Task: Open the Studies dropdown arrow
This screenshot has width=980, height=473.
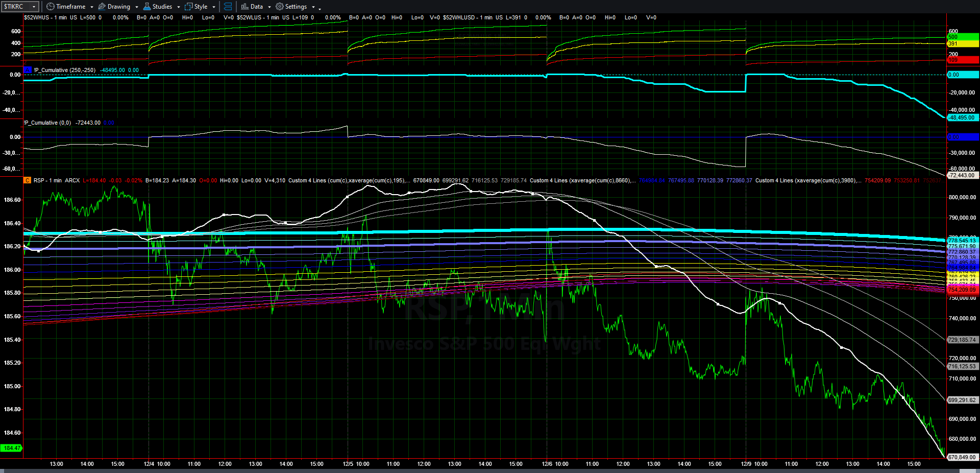Action: (179, 7)
